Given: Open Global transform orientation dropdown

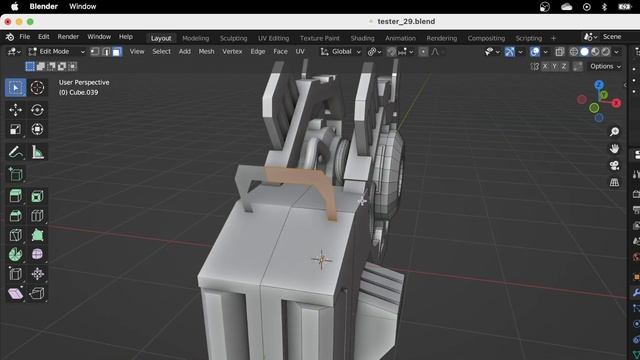Looking at the screenshot, I should click(x=341, y=52).
